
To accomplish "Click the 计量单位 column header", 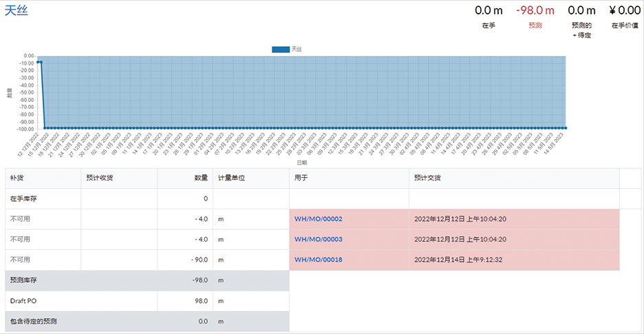I will (232, 178).
